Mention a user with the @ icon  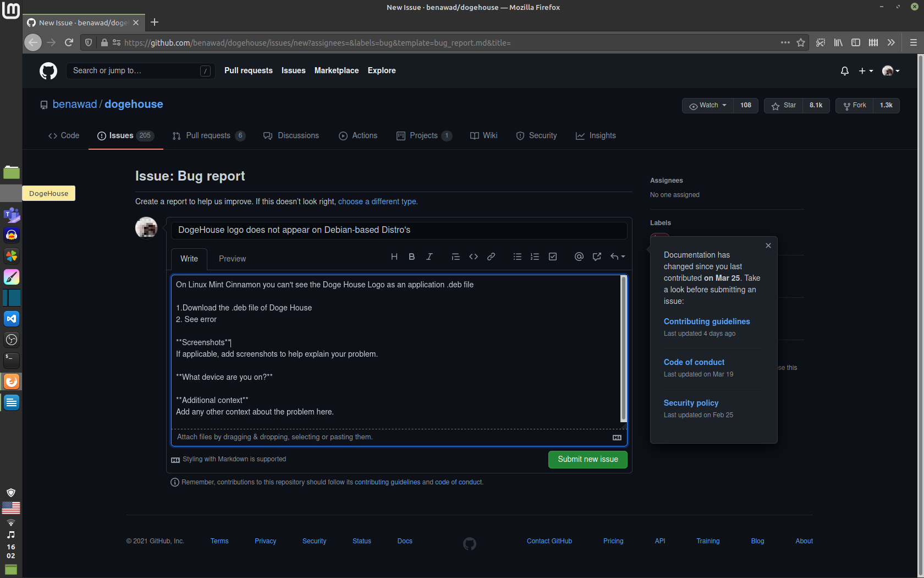579,257
